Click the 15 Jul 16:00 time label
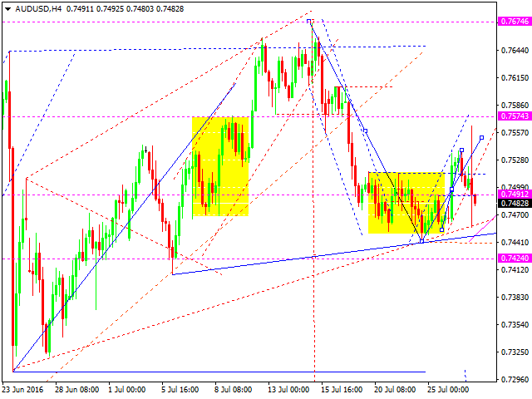The height and width of the screenshot is (399, 532). pos(342,390)
